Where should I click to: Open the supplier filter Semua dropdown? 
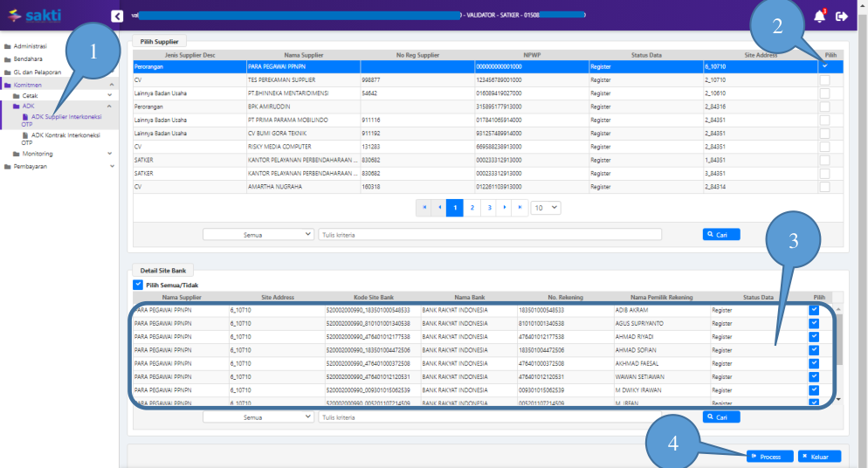(x=258, y=234)
